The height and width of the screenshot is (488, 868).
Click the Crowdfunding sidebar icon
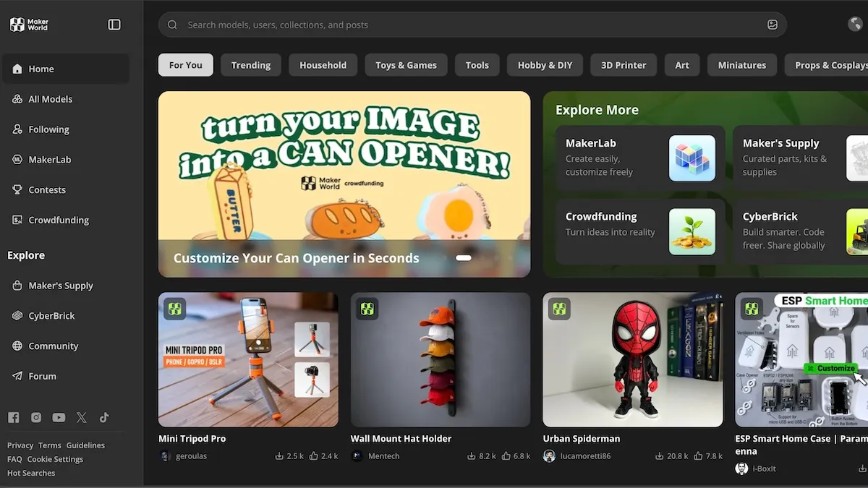click(x=17, y=220)
